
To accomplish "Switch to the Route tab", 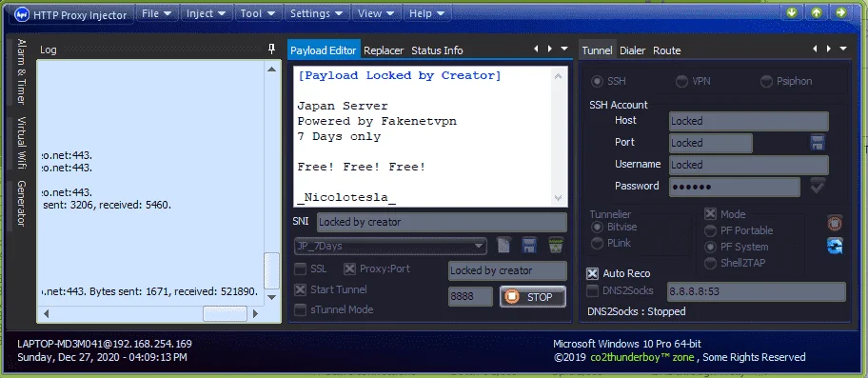I will click(666, 50).
